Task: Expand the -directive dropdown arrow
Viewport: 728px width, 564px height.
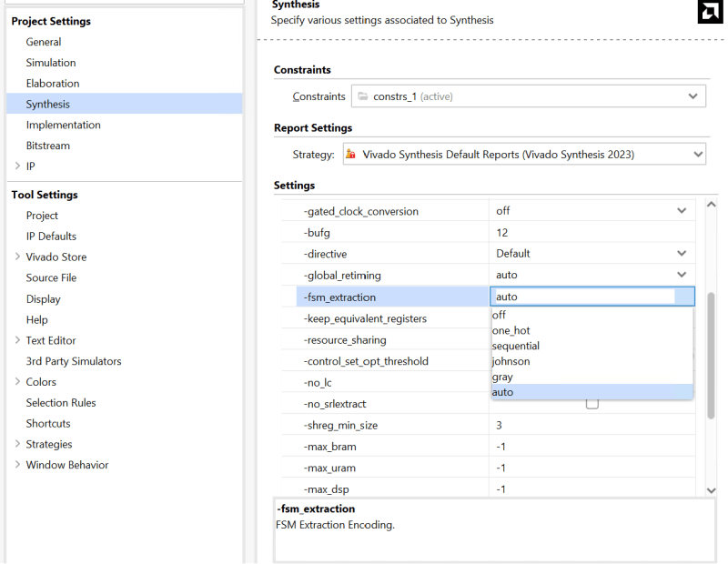Action: [682, 254]
